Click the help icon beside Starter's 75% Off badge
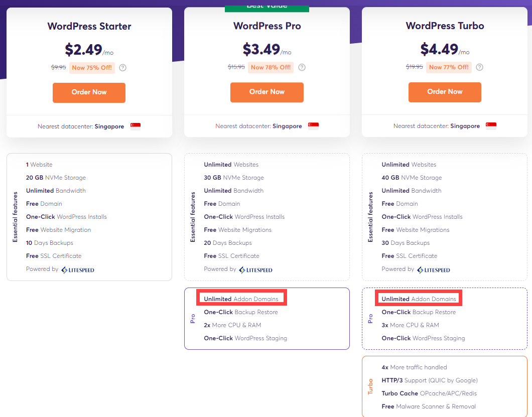Image resolution: width=532 pixels, height=417 pixels. click(x=123, y=68)
